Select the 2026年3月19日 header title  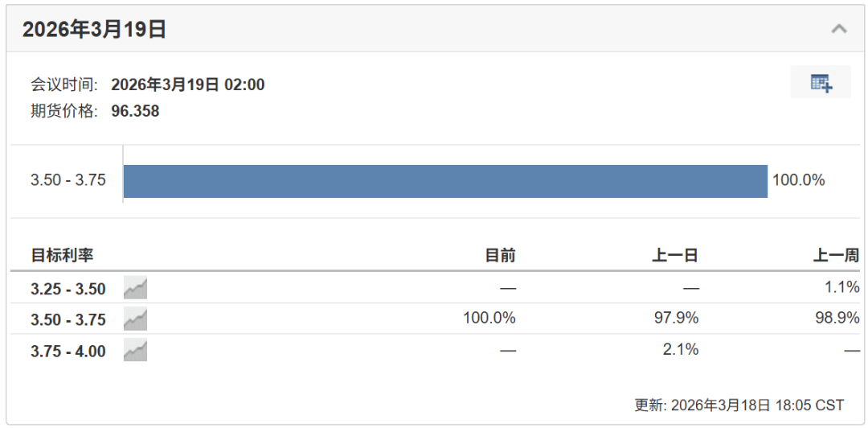coord(94,30)
